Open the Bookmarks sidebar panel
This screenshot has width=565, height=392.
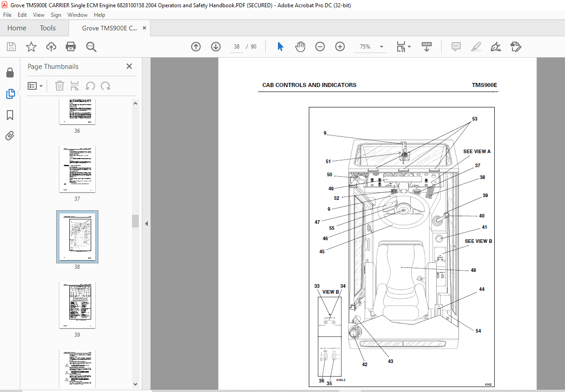click(10, 115)
